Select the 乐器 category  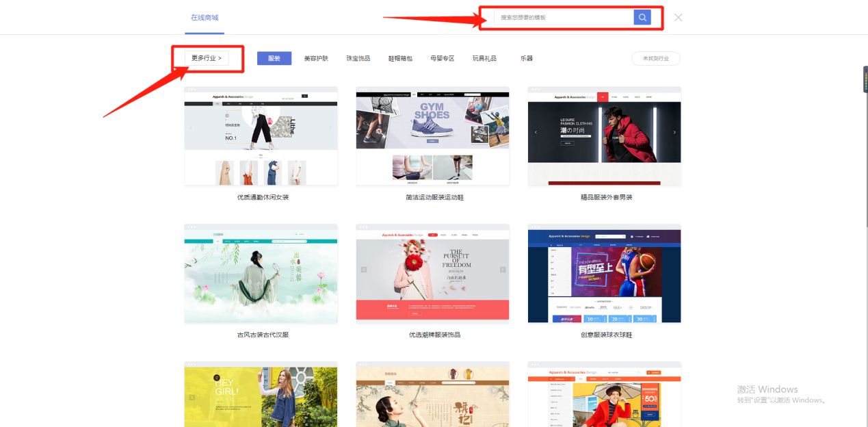tap(527, 58)
